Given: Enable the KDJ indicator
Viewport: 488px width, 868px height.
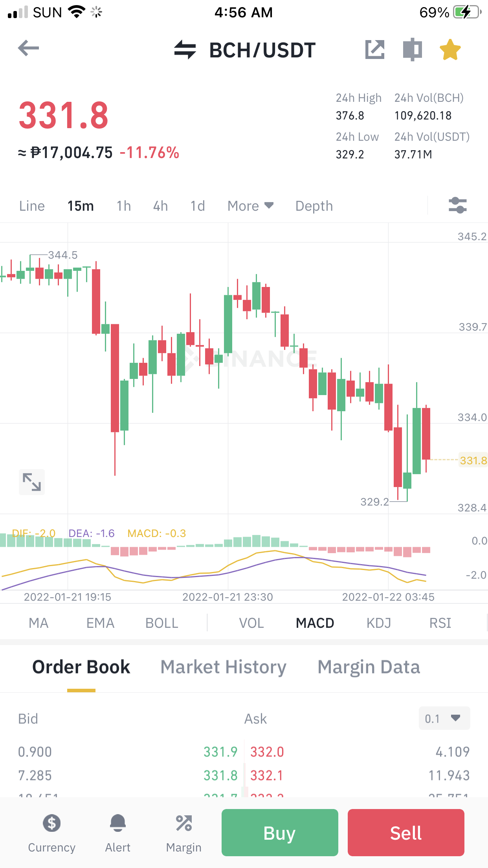Looking at the screenshot, I should 378,623.
